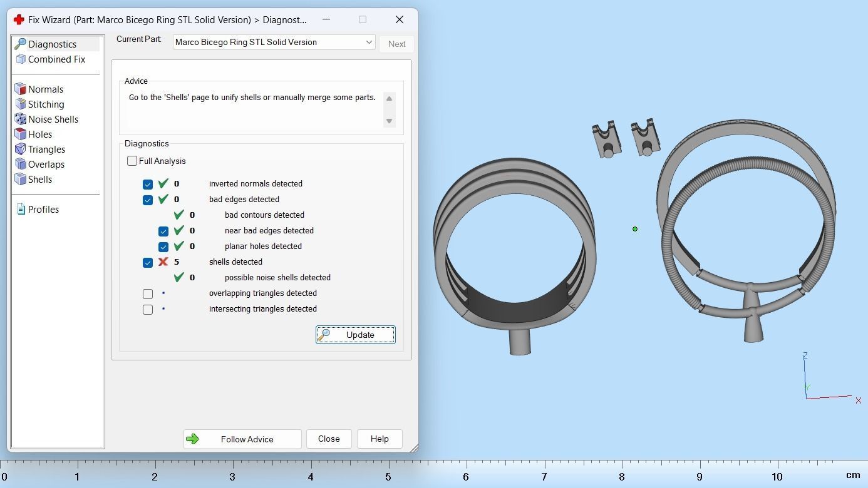Click the magnifier icon on Update button
Image resolution: width=868 pixels, height=488 pixels.
coord(324,335)
